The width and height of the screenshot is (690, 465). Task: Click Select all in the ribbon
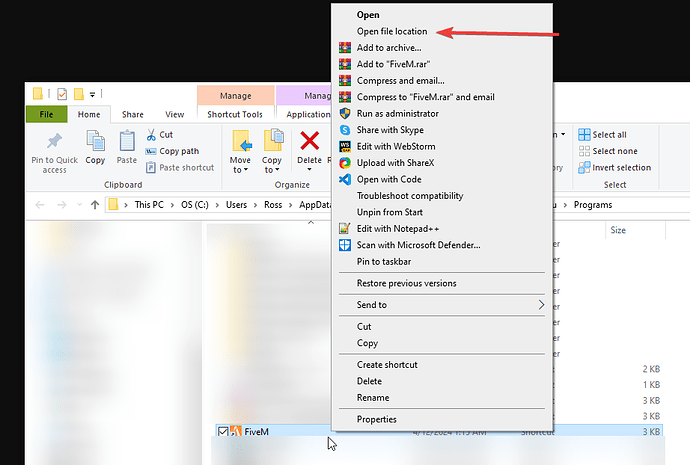[x=602, y=135]
